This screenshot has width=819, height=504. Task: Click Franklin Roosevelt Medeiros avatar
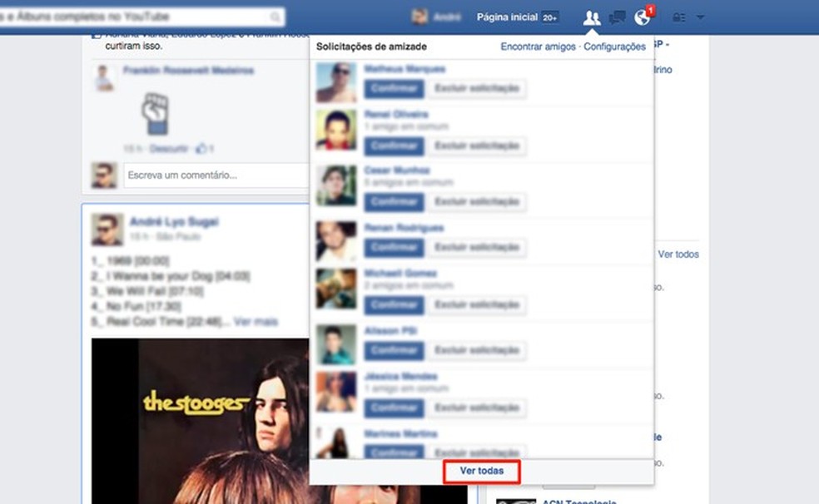pos(104,77)
